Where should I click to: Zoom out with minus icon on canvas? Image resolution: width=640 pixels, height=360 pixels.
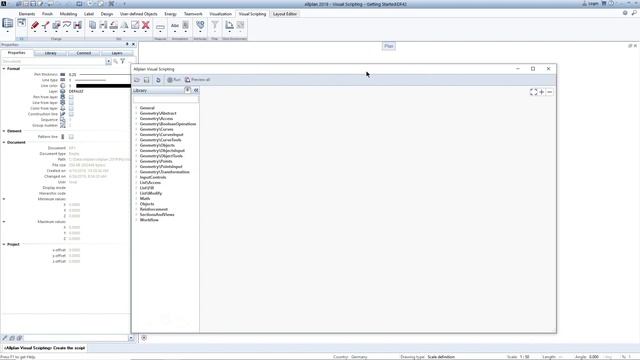click(x=549, y=92)
